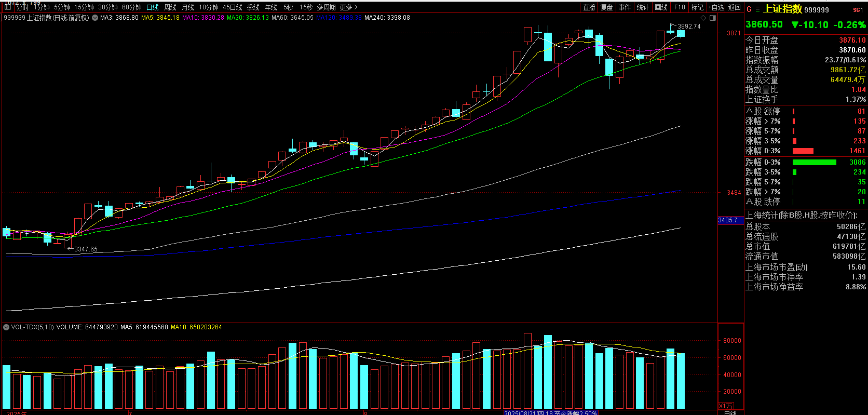Click the SG1 indicator in the quote header

point(858,10)
